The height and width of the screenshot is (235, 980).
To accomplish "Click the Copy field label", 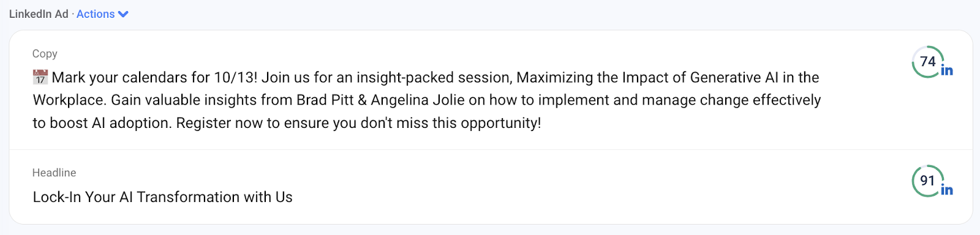I will (45, 54).
